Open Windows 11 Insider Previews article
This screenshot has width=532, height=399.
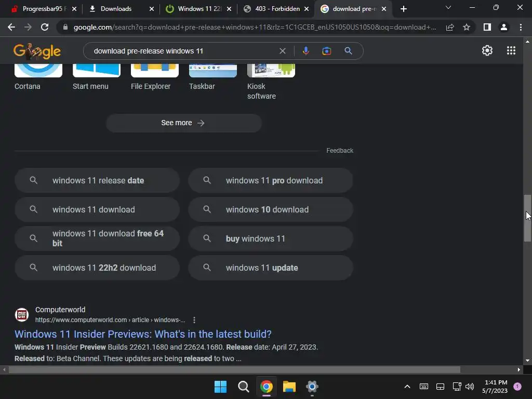click(143, 334)
